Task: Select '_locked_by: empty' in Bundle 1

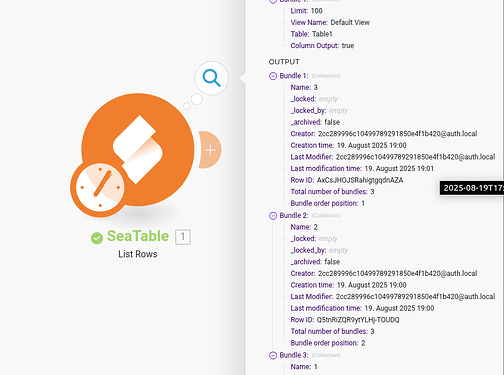Action: tap(319, 111)
